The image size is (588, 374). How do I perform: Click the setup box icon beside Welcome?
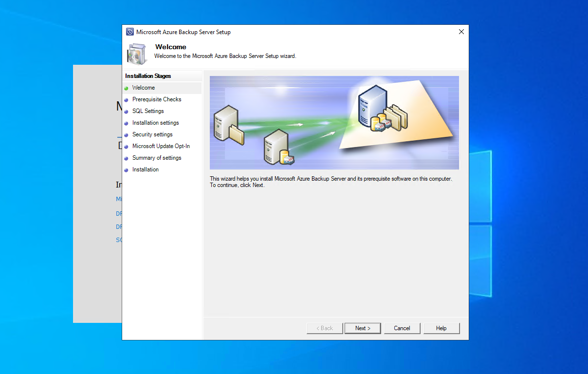tap(137, 54)
